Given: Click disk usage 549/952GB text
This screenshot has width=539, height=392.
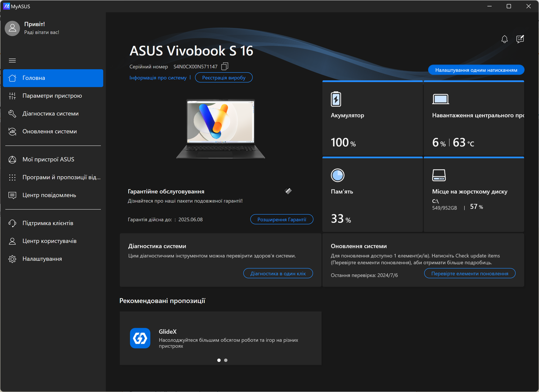Looking at the screenshot, I should click(444, 208).
